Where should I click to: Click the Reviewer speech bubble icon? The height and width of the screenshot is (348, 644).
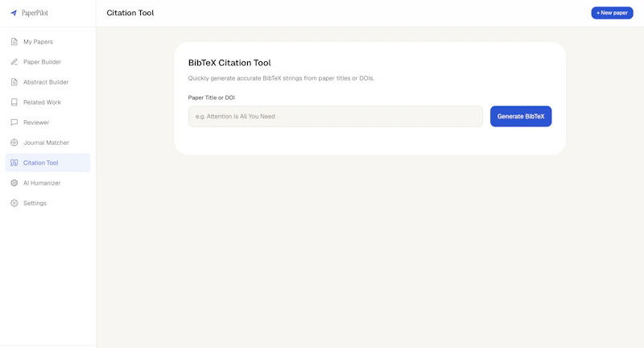point(14,122)
